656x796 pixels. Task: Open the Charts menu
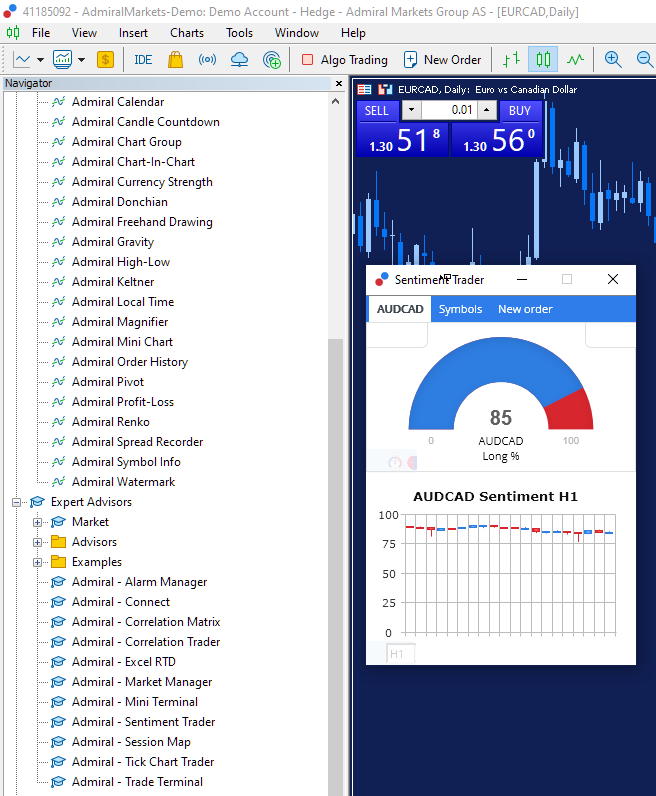click(187, 33)
